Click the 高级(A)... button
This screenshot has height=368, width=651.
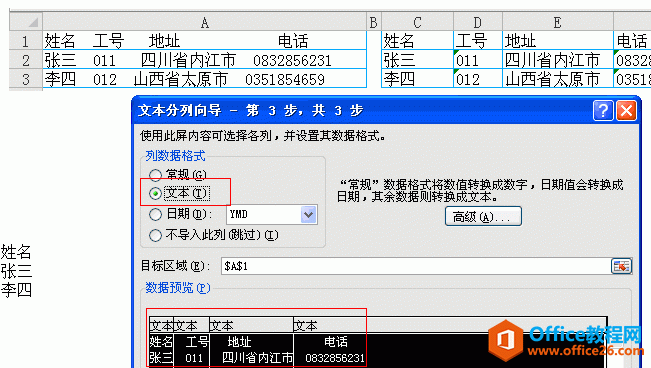[483, 216]
